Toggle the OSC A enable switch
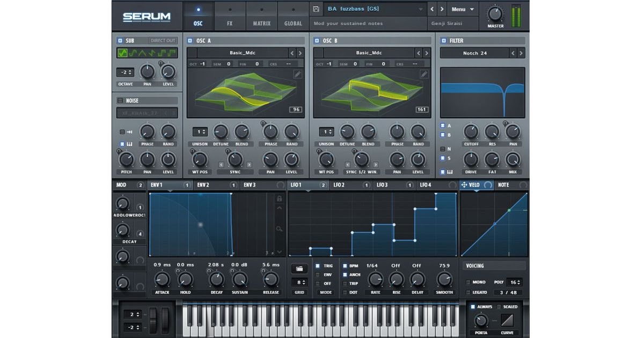 [x=190, y=41]
